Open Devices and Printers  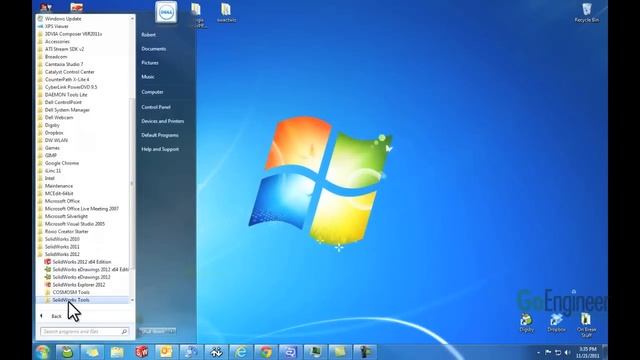tap(162, 121)
